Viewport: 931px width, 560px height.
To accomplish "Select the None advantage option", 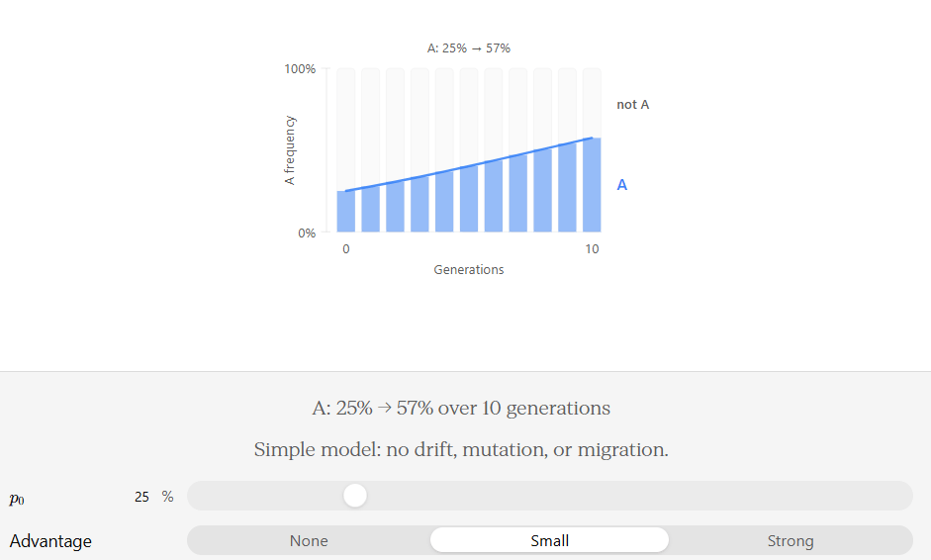I will tap(309, 540).
